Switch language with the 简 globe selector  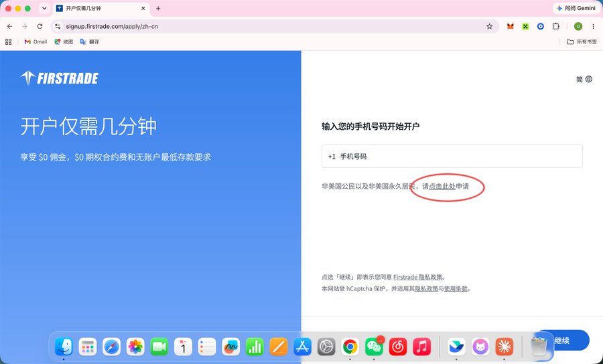click(x=584, y=79)
